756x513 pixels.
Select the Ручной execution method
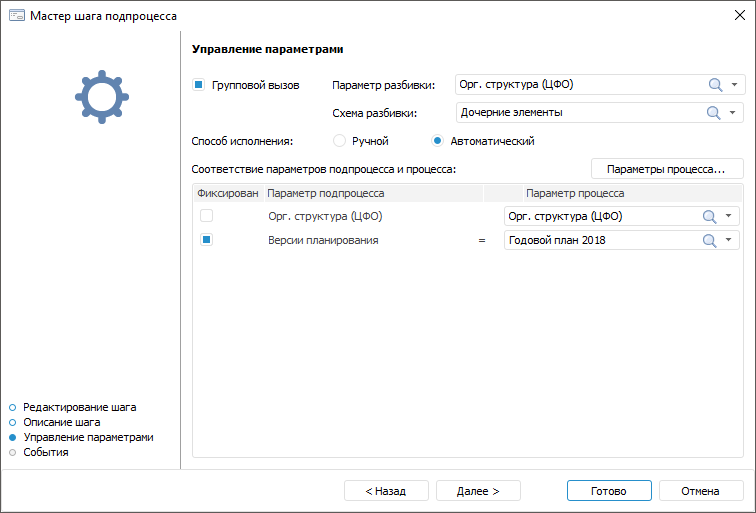[x=339, y=141]
